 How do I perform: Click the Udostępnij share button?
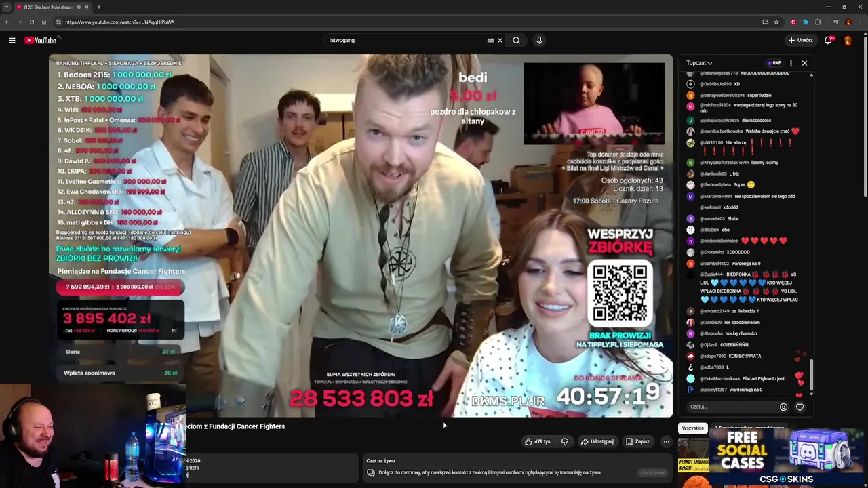click(x=597, y=441)
